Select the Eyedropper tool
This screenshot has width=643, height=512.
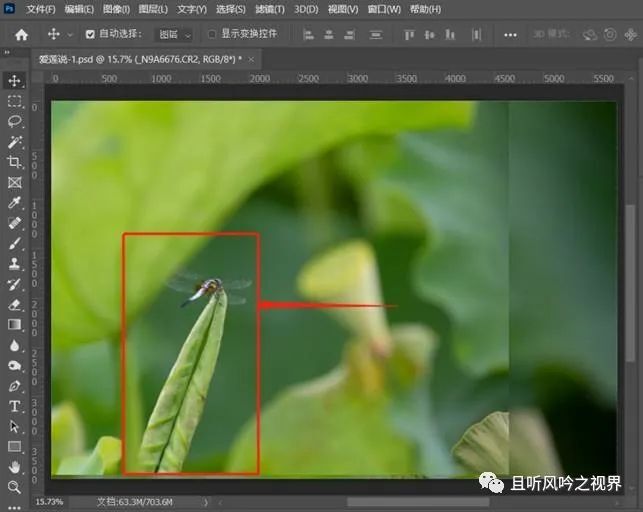pos(14,203)
